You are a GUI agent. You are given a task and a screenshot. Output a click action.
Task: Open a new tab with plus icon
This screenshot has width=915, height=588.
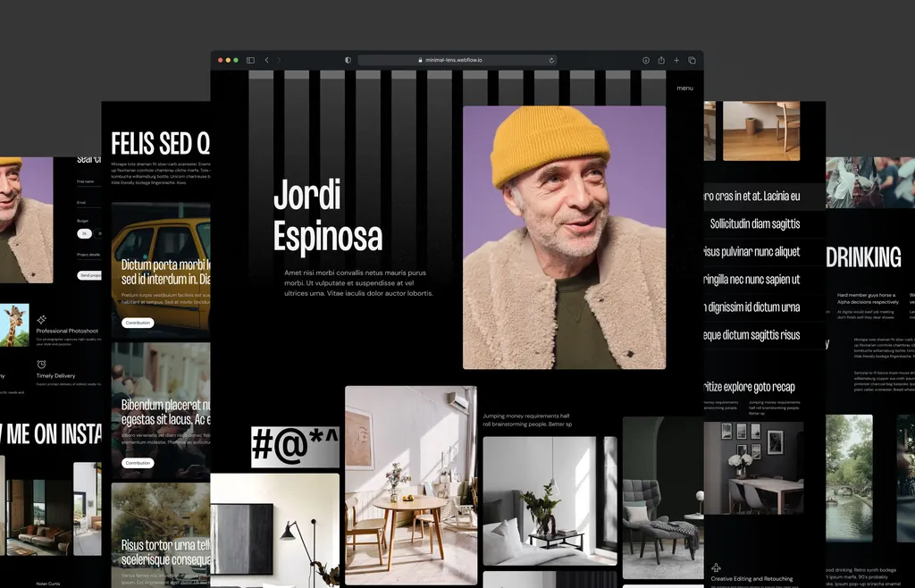coord(676,60)
